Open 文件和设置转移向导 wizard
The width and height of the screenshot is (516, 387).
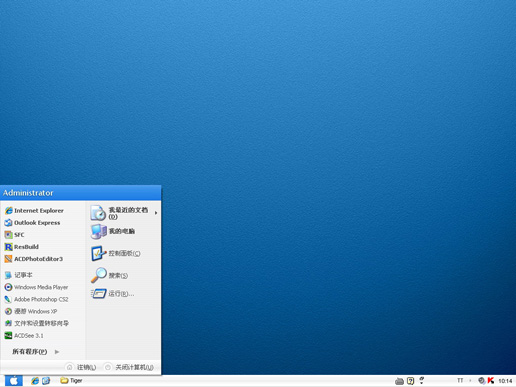tap(37, 323)
